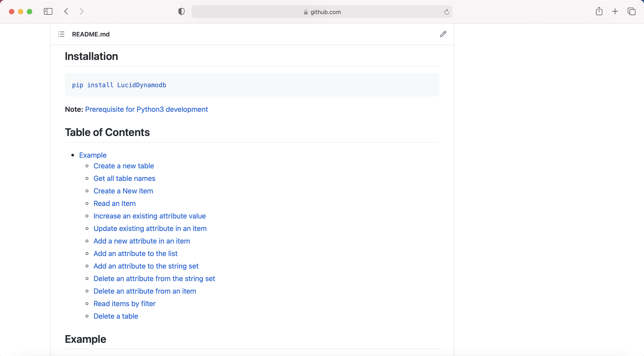Toggle the Safari sidebar

(x=48, y=11)
